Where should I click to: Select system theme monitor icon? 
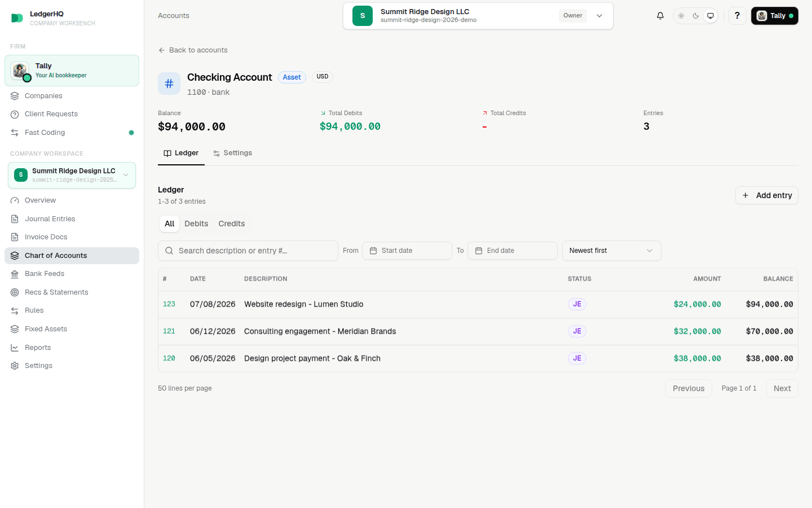710,16
